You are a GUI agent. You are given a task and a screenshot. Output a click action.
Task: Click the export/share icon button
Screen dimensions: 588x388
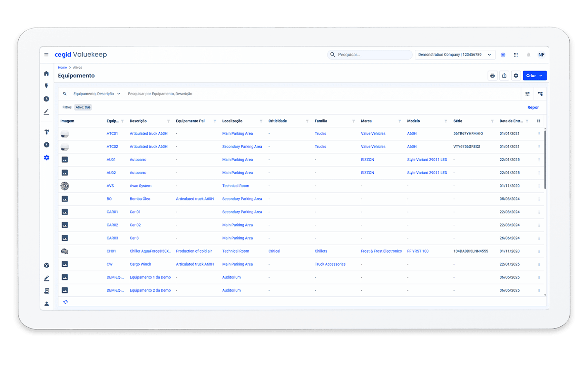tap(504, 76)
